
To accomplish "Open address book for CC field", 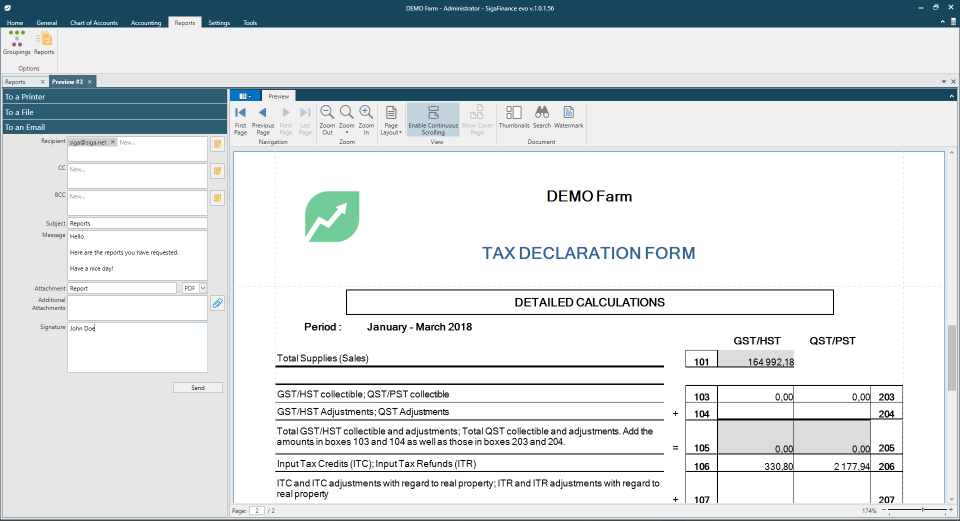I will (x=217, y=171).
